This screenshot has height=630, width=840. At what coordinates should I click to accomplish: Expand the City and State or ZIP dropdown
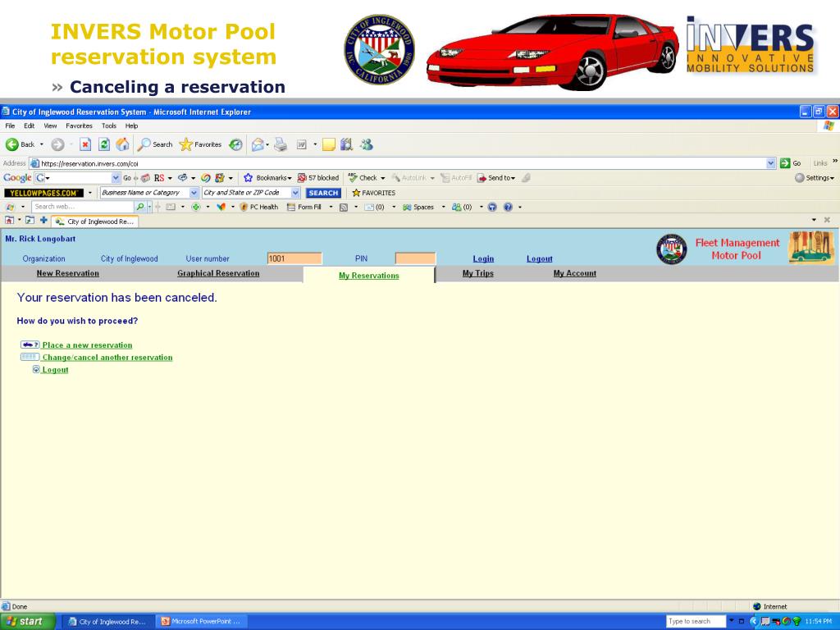(x=296, y=193)
